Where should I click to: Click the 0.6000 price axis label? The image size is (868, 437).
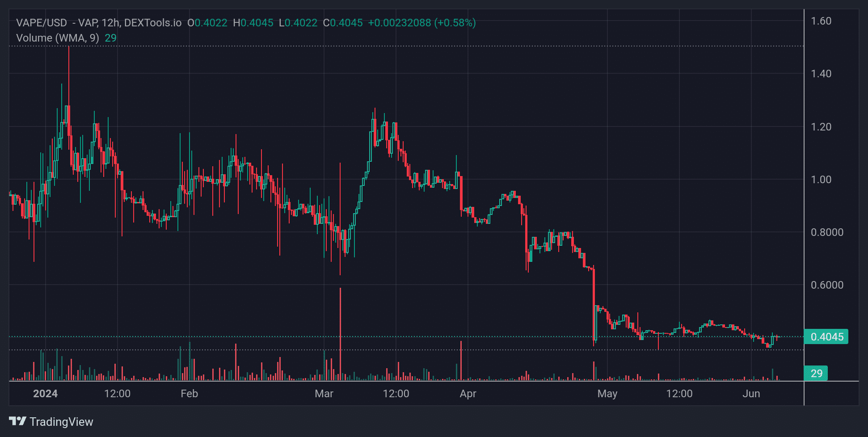pyautogui.click(x=827, y=285)
